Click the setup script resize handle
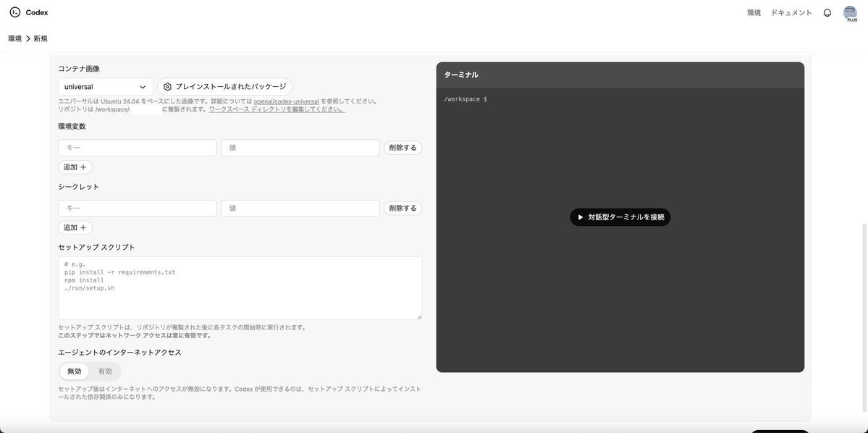The width and height of the screenshot is (868, 433). (419, 316)
